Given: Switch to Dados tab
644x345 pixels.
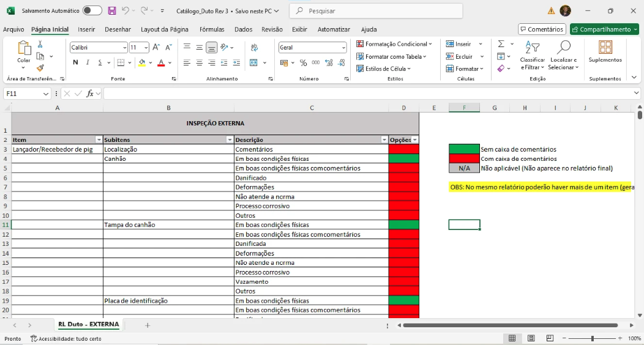Looking at the screenshot, I should [x=243, y=29].
